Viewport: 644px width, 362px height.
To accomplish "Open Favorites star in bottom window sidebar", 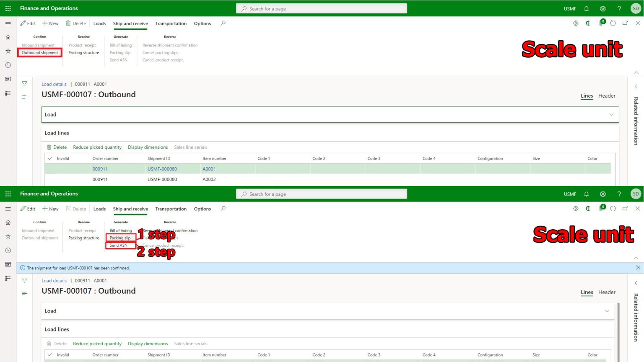I will [x=8, y=236].
